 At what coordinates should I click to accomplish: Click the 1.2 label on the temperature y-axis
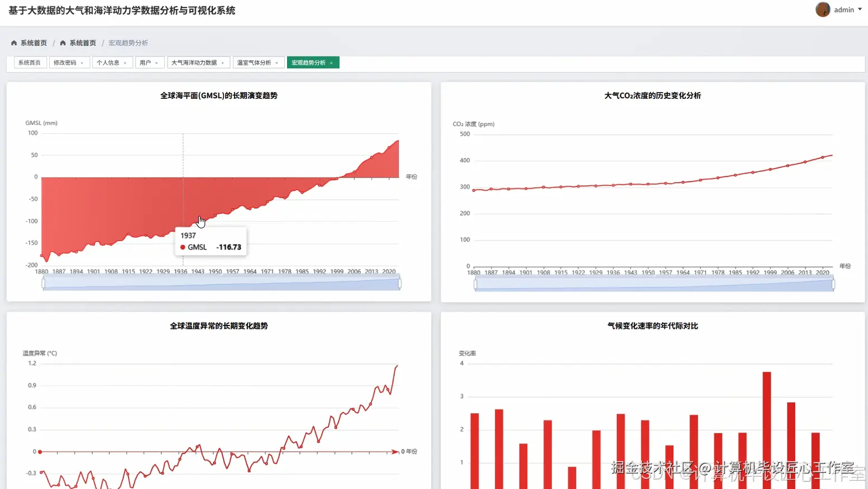click(x=32, y=363)
